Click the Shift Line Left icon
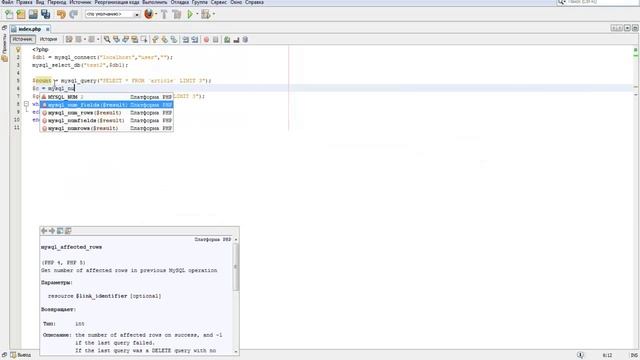This screenshot has height=360, width=640. click(186, 40)
